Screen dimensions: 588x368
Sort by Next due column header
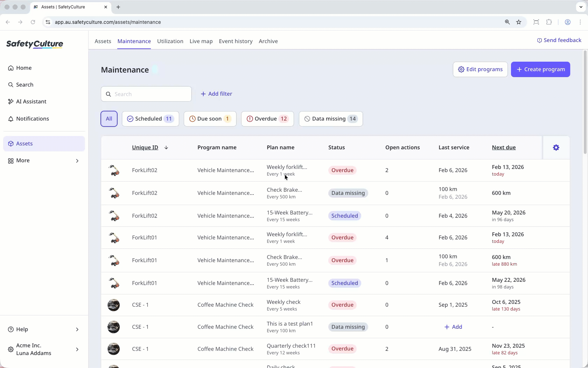(x=504, y=148)
